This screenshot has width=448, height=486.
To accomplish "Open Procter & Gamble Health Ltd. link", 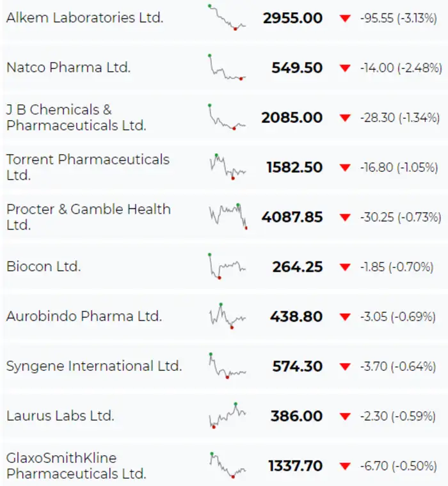I will [88, 217].
